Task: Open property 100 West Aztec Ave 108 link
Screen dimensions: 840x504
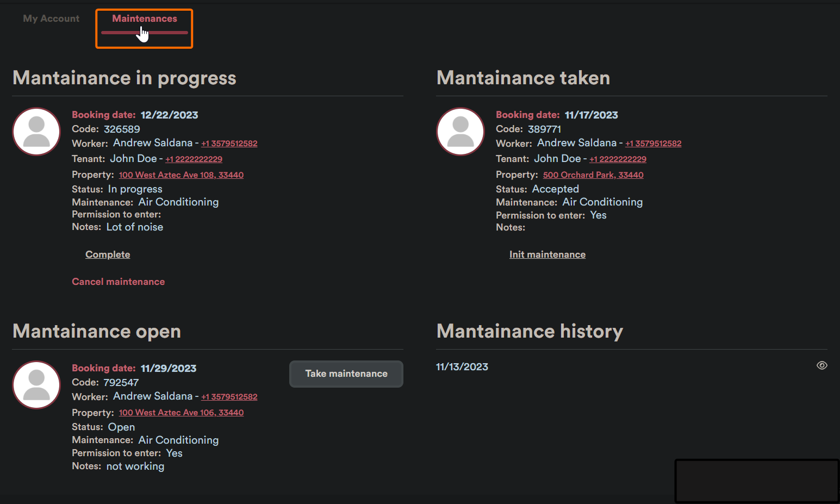Action: tap(181, 175)
